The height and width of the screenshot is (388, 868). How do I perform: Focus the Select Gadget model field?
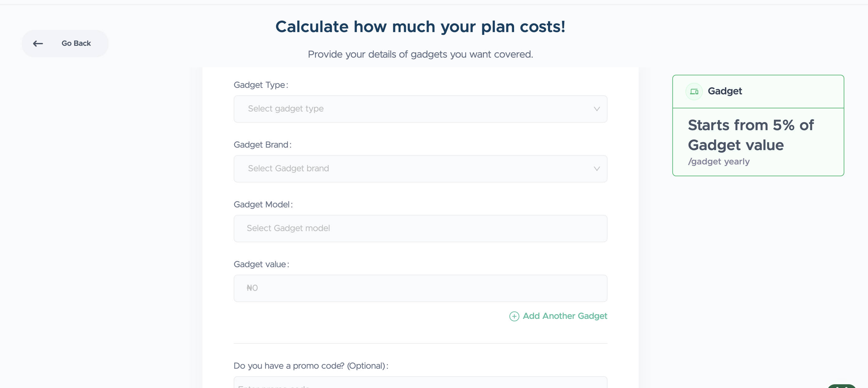coord(420,228)
